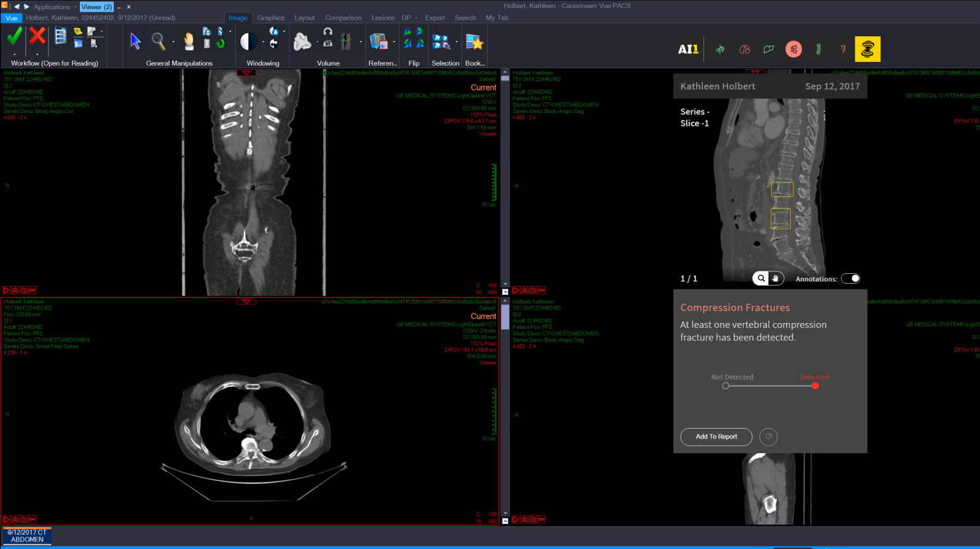Click the 3D volume rendering icon
Image resolution: width=980 pixels, height=549 pixels.
pos(302,42)
